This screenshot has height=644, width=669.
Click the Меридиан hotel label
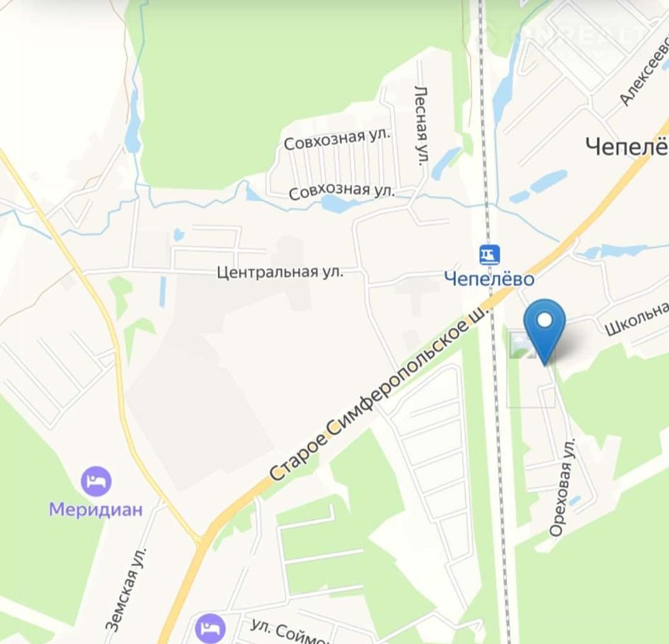click(x=96, y=510)
